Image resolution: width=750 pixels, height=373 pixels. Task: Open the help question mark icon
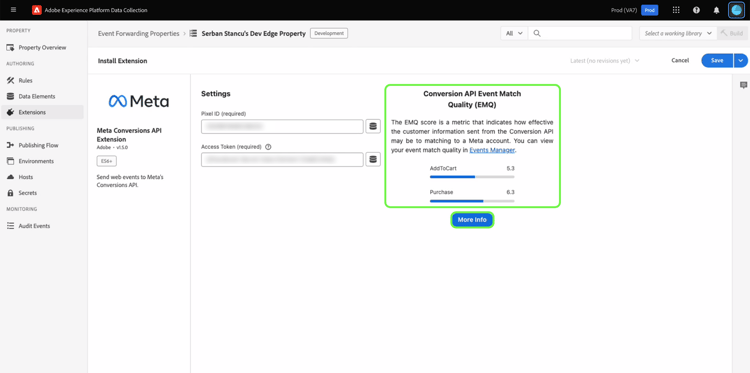[x=696, y=10]
